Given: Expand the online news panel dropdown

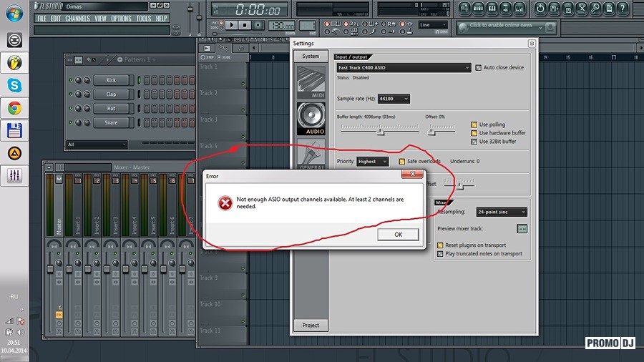Looking at the screenshot, I should pyautogui.click(x=540, y=28).
